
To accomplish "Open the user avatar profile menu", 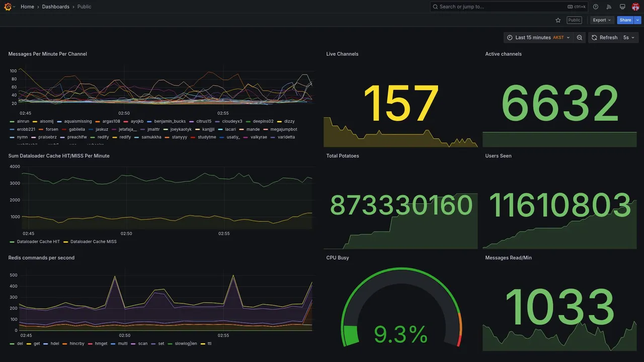I will 635,7.
